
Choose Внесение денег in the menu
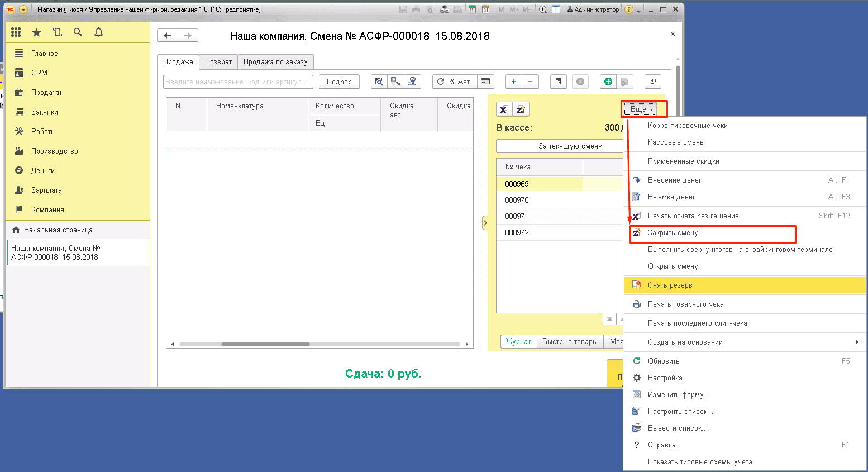point(675,180)
